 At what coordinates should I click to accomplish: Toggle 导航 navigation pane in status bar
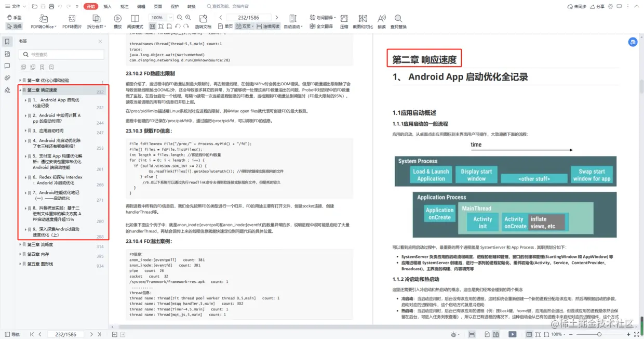pyautogui.click(x=12, y=334)
